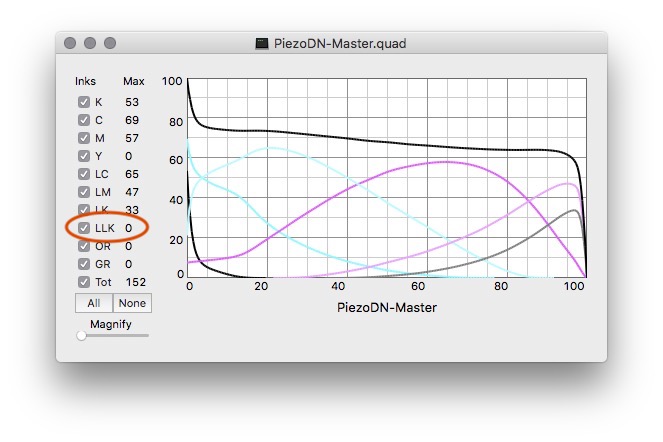Click the Inks column header
663x442 pixels.
tap(85, 81)
